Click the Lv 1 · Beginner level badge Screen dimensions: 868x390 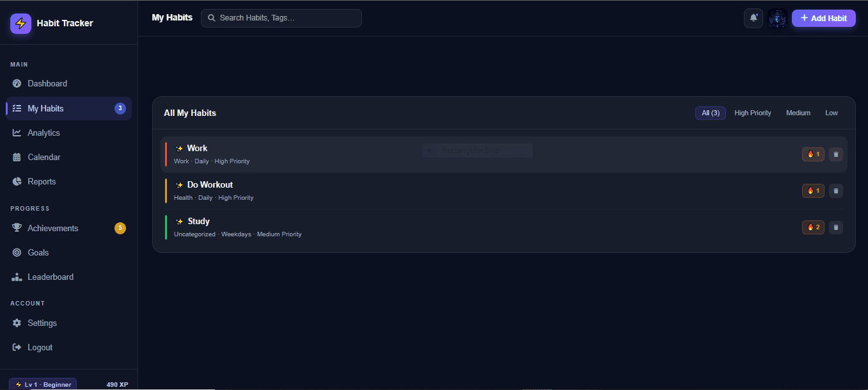[x=43, y=384]
